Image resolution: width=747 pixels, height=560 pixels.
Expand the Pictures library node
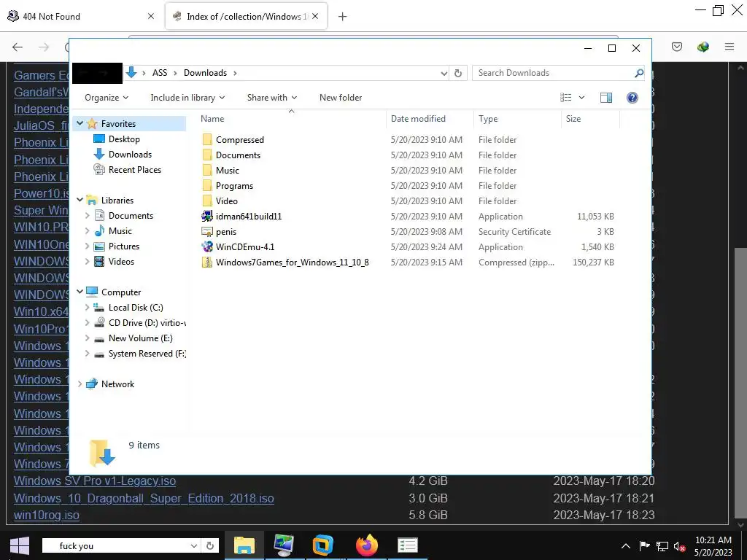pos(88,246)
